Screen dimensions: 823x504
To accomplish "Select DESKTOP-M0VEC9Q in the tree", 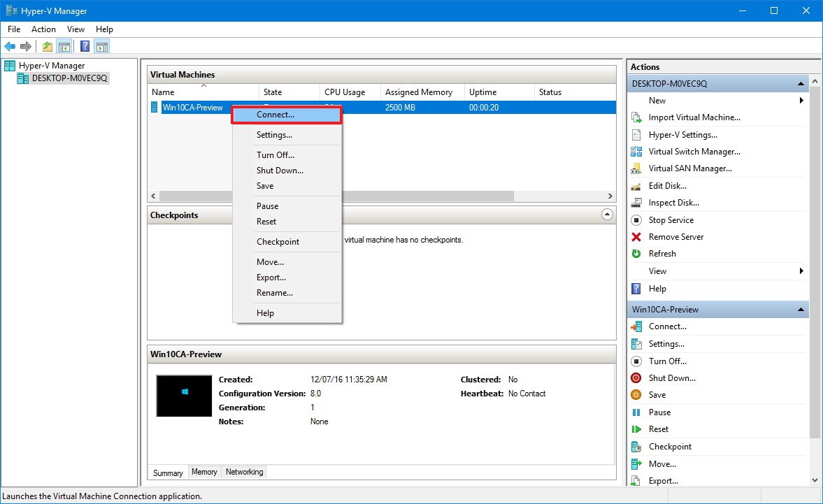I will pyautogui.click(x=69, y=78).
